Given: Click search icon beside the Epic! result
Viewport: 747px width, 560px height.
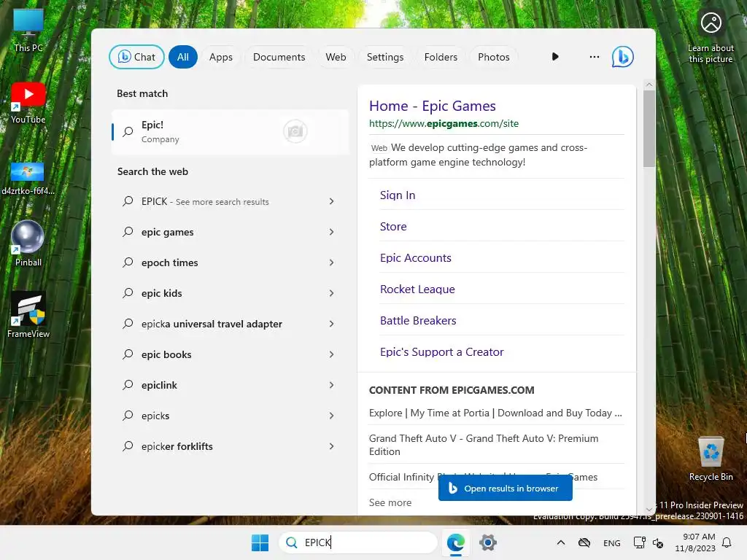Looking at the screenshot, I should [x=128, y=131].
